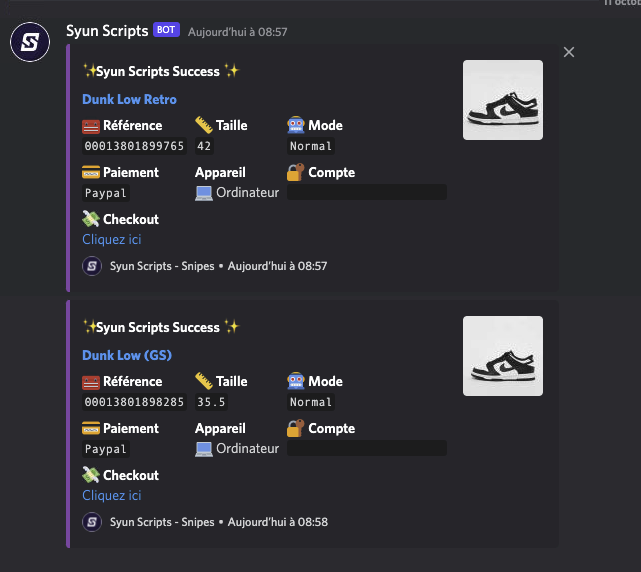This screenshot has width=641, height=572.
Task: Click Cliquez ici under Dunk Low (GS) checkout
Action: (x=112, y=495)
